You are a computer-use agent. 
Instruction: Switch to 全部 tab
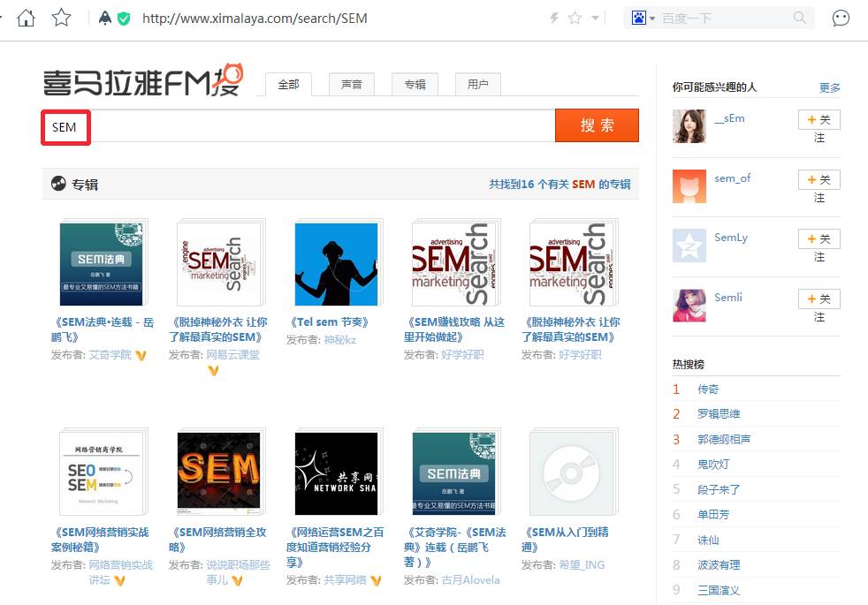click(x=288, y=85)
